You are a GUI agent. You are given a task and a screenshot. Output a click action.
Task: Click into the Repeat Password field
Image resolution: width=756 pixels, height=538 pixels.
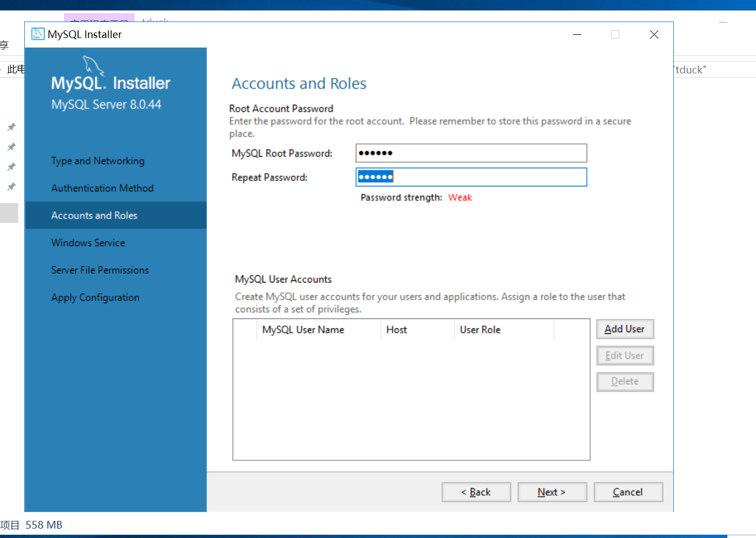(x=471, y=177)
